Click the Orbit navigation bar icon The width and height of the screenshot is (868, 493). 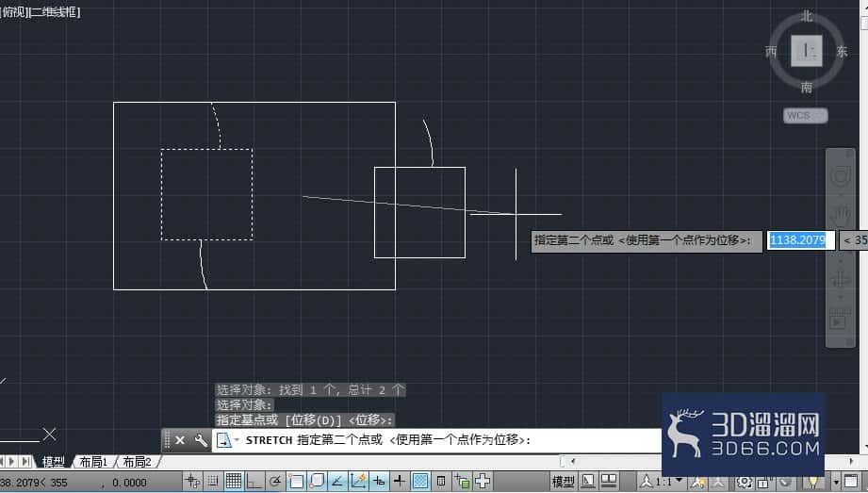pos(841,279)
